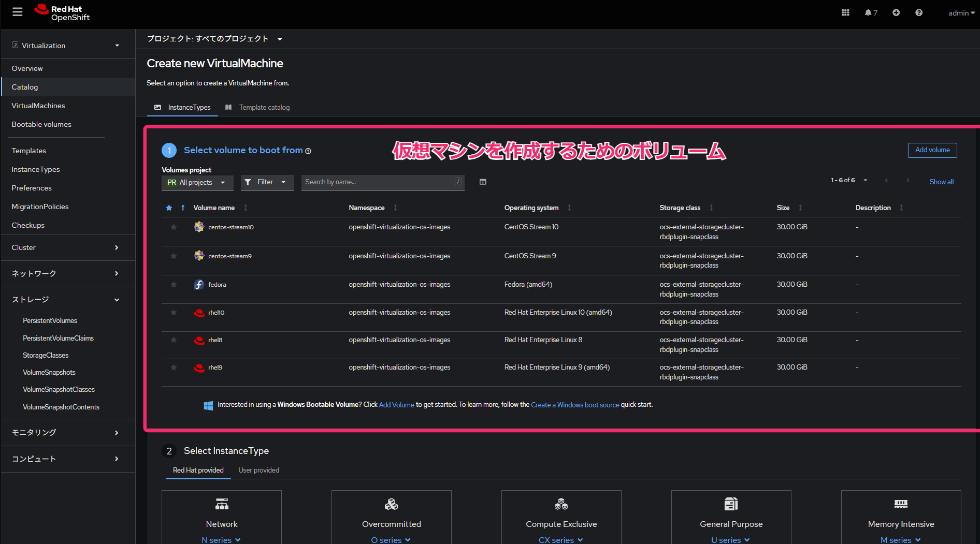Sort by Description column
The image size is (980, 544).
tap(880, 208)
